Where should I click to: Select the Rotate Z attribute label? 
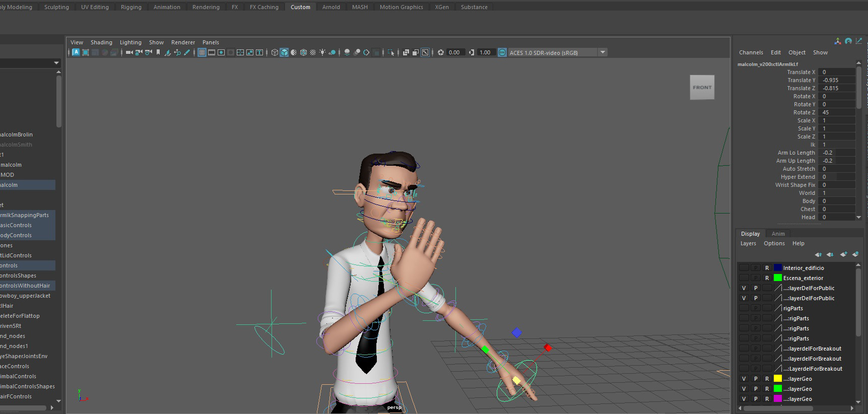[804, 112]
